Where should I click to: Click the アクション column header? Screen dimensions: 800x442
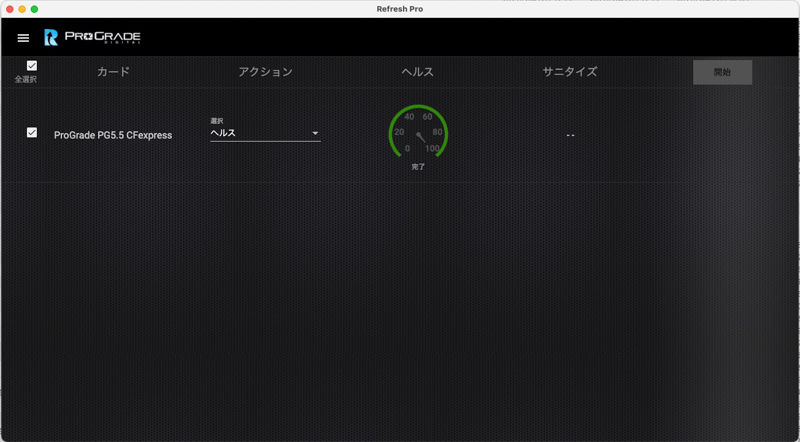[265, 72]
